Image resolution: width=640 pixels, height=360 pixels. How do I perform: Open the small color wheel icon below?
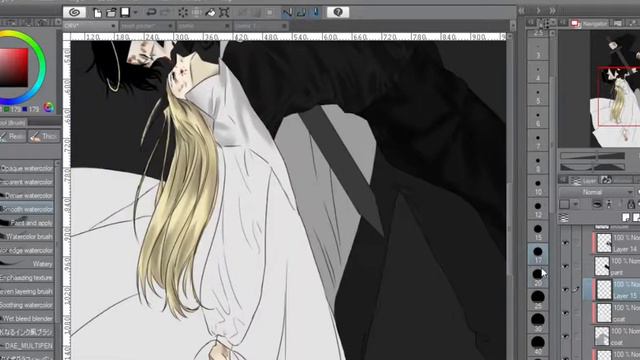(49, 107)
